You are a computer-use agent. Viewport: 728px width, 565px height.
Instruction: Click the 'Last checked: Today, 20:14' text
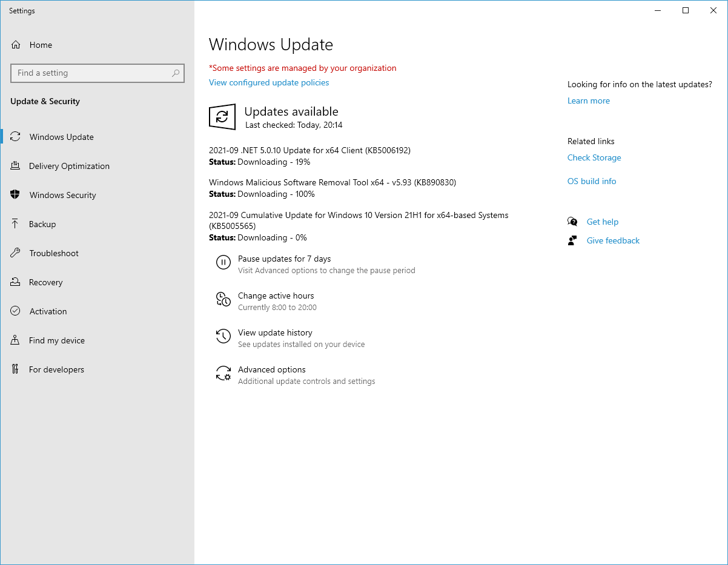(x=294, y=125)
